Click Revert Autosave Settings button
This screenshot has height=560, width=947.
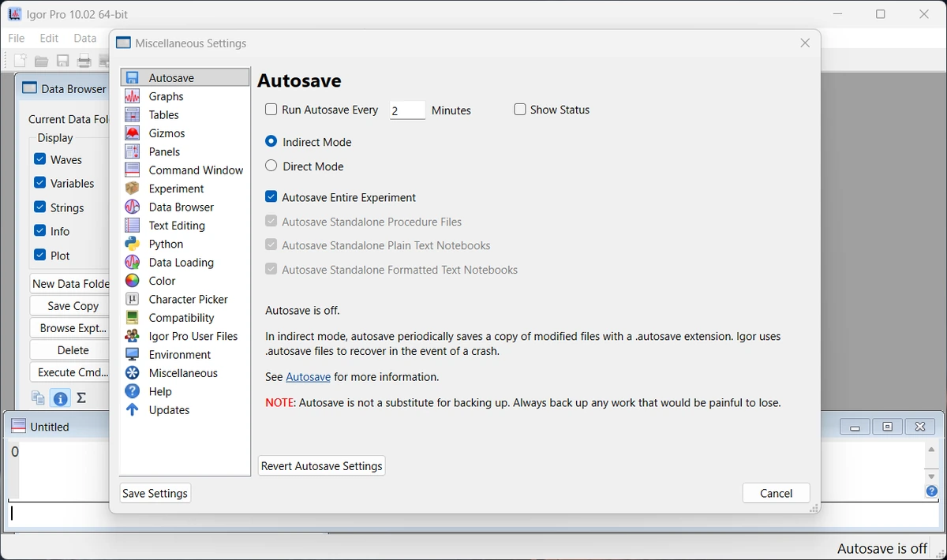pyautogui.click(x=322, y=465)
